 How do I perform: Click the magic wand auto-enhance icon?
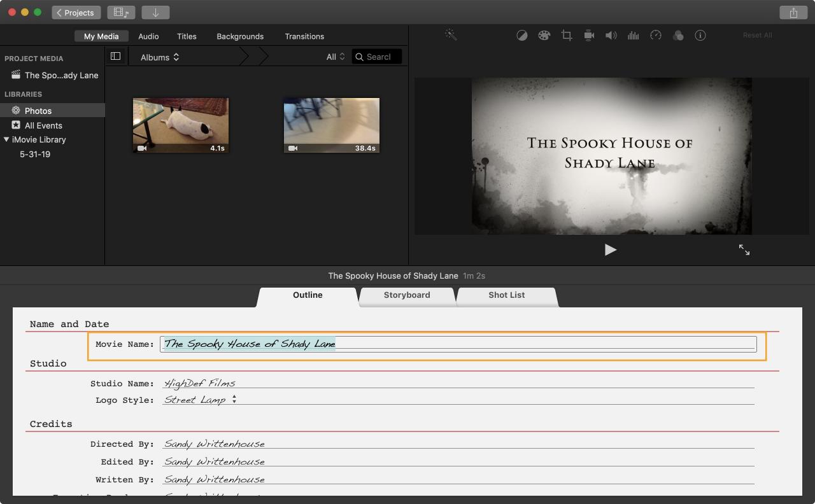451,36
